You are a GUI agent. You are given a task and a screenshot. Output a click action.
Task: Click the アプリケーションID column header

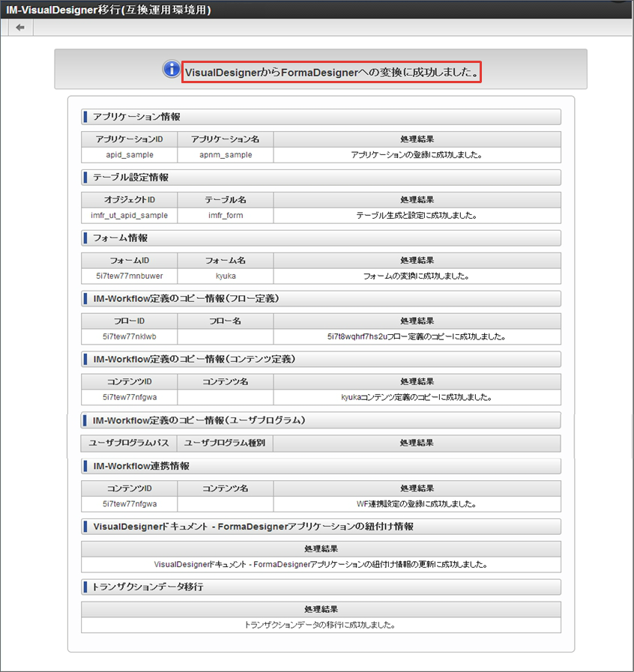tap(130, 139)
